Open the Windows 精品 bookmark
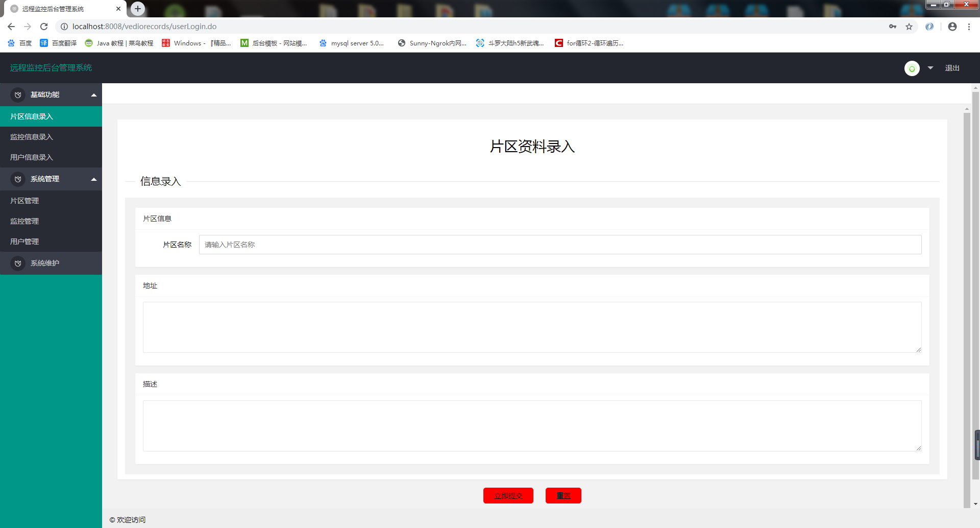The image size is (980, 528). [x=196, y=43]
